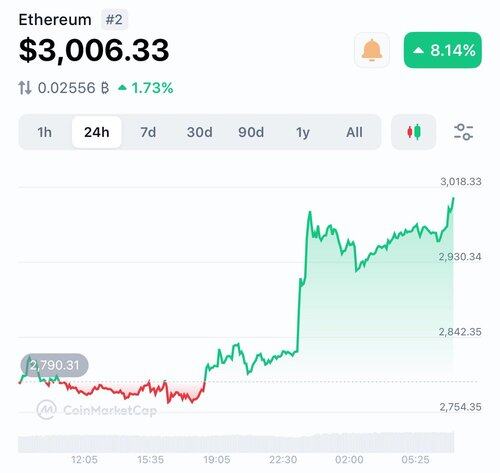This screenshot has height=473, width=500.
Task: Switch to candlestick chart view
Action: click(414, 132)
